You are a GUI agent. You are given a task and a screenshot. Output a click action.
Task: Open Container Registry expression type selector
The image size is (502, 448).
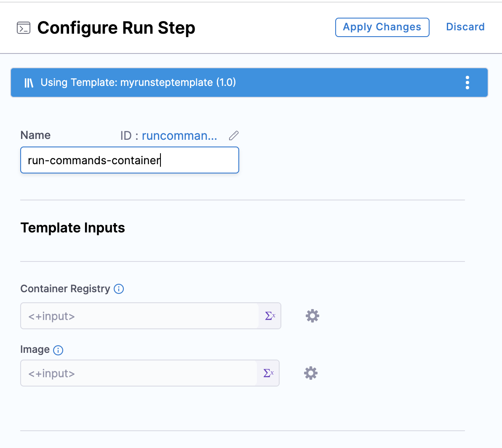270,316
